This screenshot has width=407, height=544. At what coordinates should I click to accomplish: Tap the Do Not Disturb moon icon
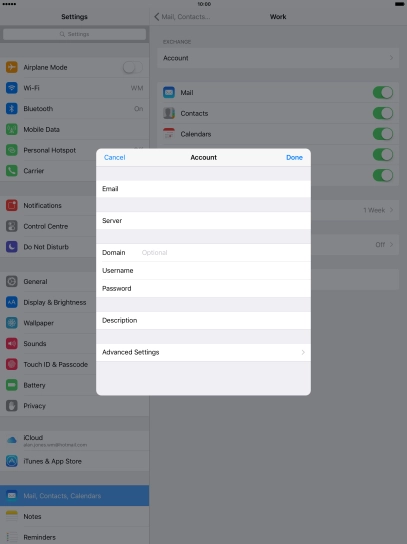click(x=12, y=247)
